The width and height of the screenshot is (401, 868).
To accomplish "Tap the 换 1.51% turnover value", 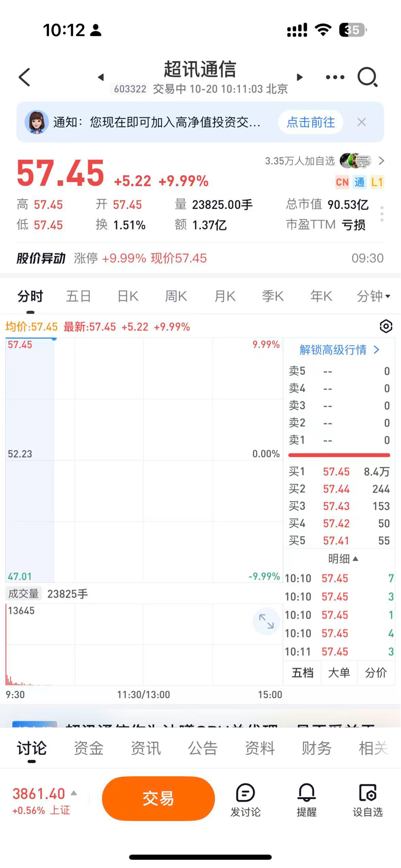I will click(x=130, y=225).
